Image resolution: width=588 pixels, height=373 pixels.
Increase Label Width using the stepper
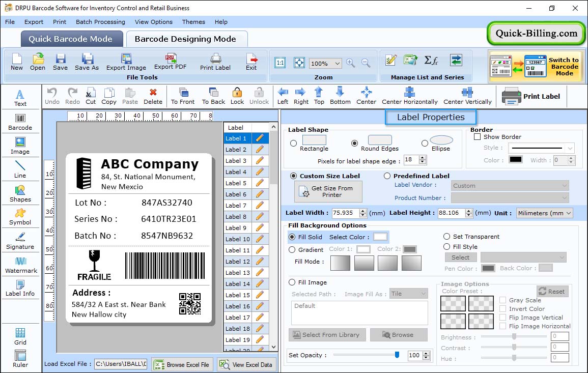[x=362, y=211]
